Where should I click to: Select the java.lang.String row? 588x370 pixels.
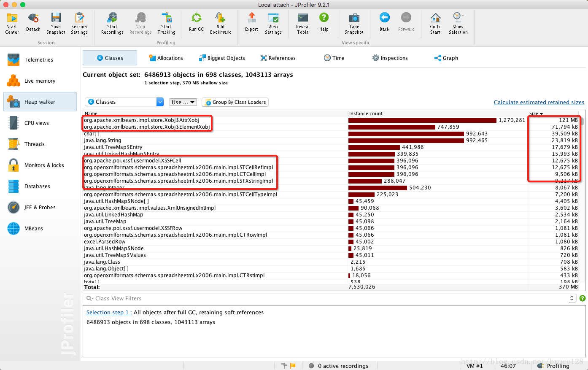tap(331, 140)
